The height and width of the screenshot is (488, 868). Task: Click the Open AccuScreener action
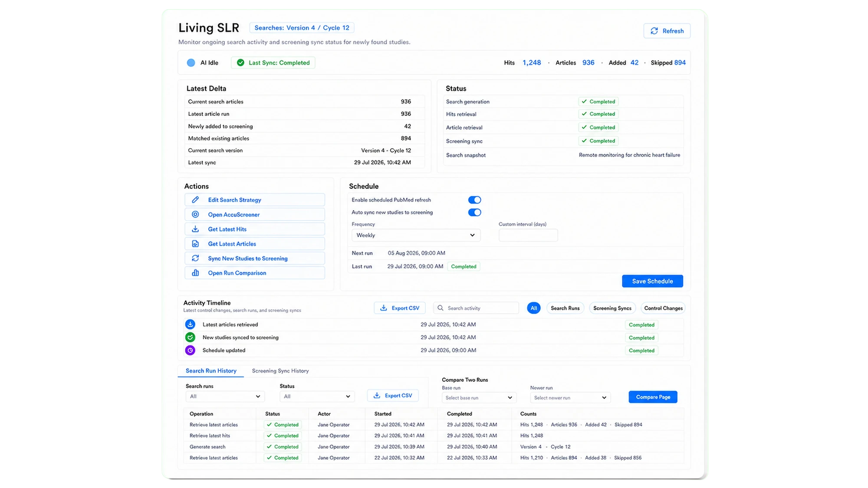(x=255, y=214)
